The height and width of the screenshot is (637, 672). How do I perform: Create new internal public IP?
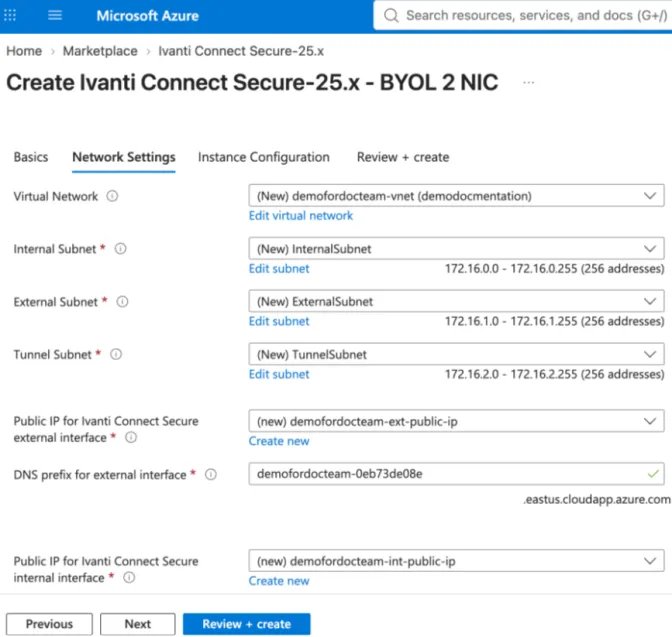coord(279,581)
